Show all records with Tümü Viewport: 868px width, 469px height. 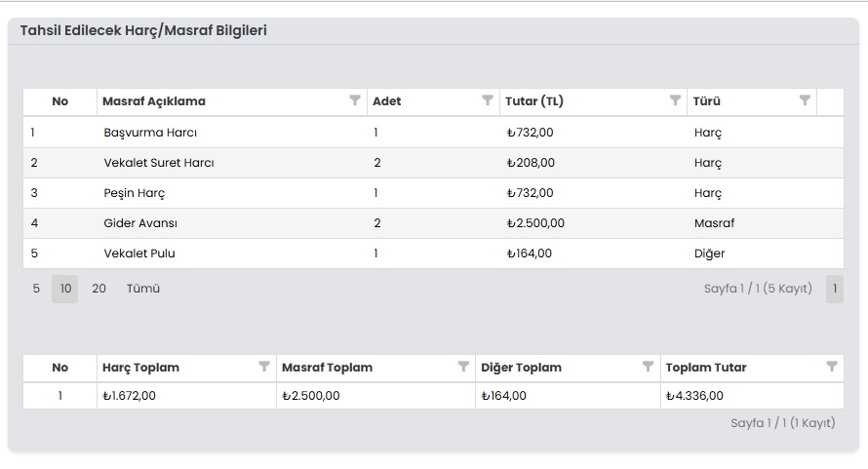[142, 289]
